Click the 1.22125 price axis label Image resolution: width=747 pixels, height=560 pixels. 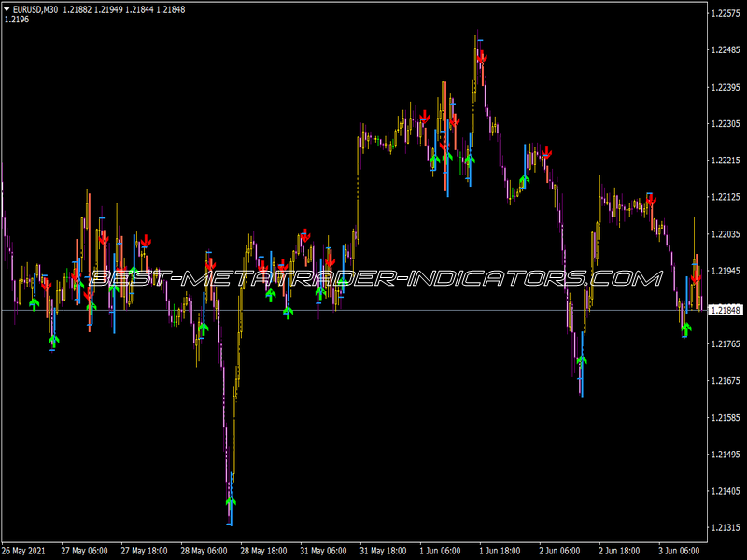point(726,197)
